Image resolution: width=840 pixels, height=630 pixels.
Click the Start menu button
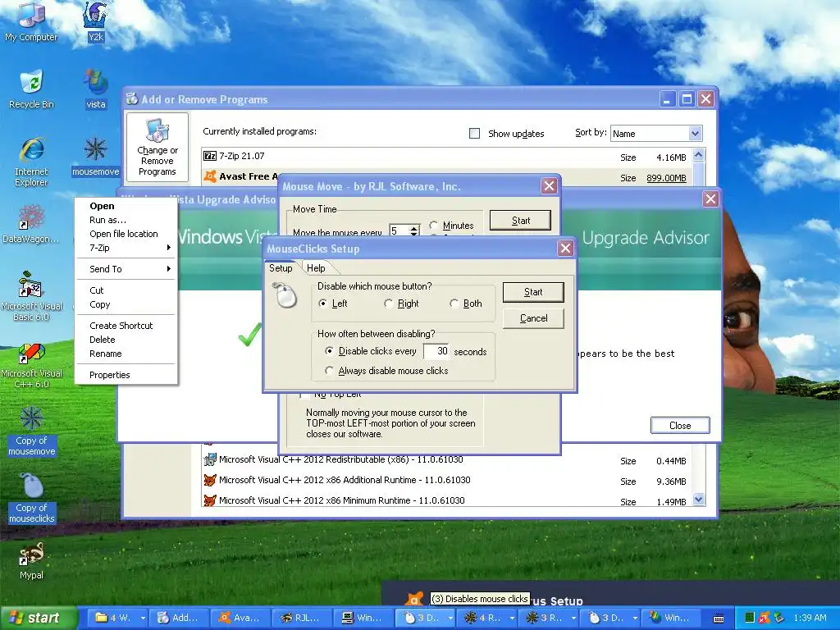38,618
